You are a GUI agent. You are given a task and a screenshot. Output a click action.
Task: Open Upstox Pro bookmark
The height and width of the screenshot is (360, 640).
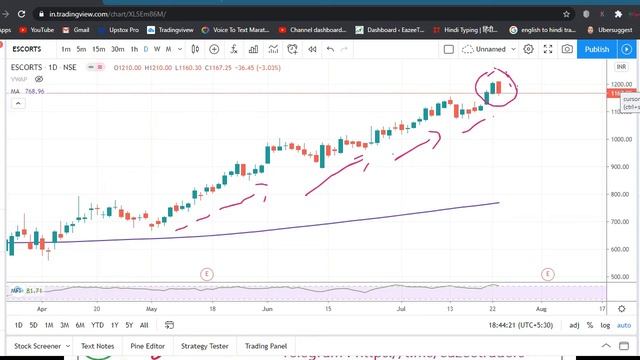coord(119,30)
